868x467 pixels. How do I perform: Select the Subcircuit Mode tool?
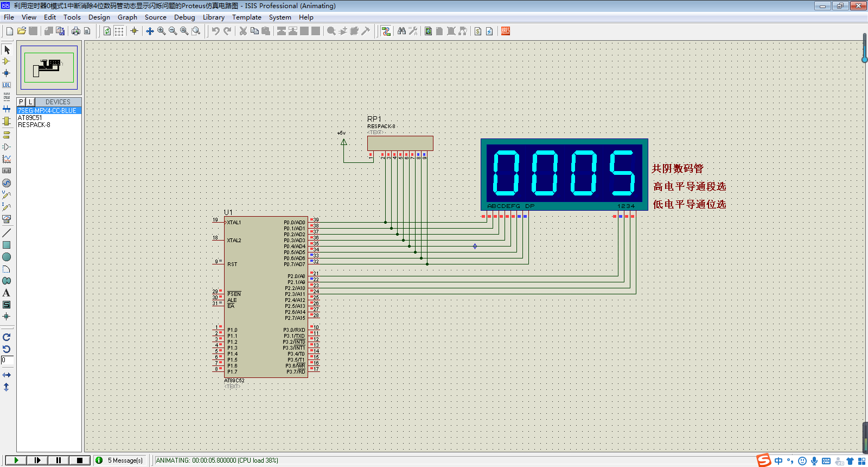coord(7,121)
